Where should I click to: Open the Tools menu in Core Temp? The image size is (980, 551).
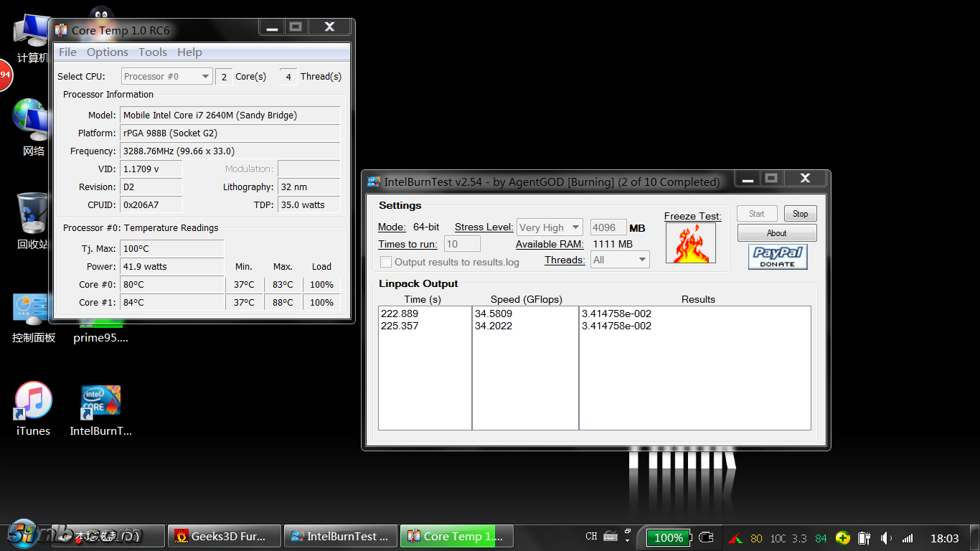(x=153, y=52)
